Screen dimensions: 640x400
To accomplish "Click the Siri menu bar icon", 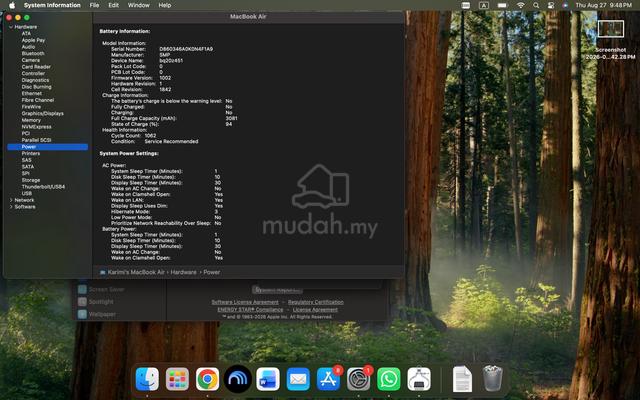I will pos(565,5).
